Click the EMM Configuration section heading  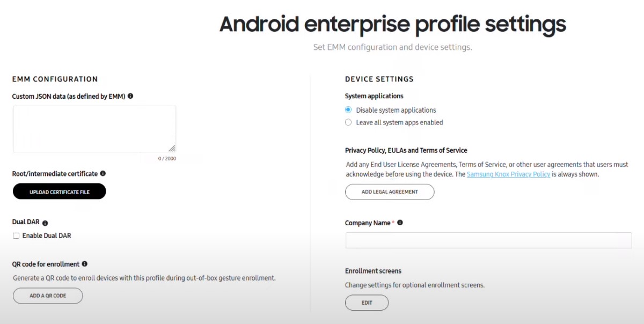(x=55, y=79)
